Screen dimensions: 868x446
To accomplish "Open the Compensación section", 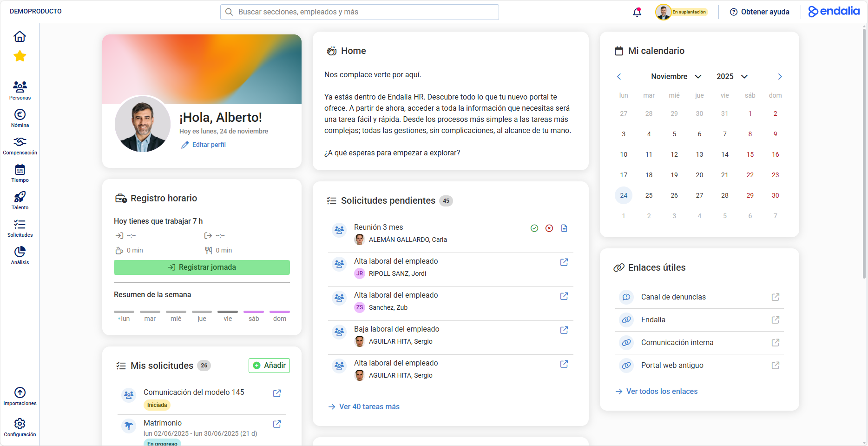I will [x=20, y=146].
